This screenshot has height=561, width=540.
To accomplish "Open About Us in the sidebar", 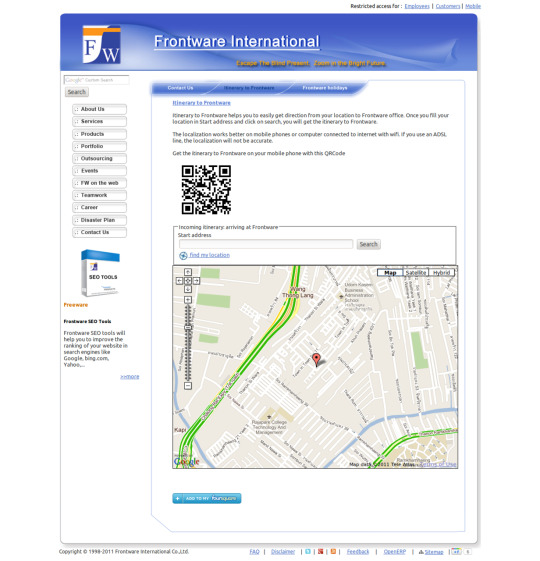I will 99,109.
